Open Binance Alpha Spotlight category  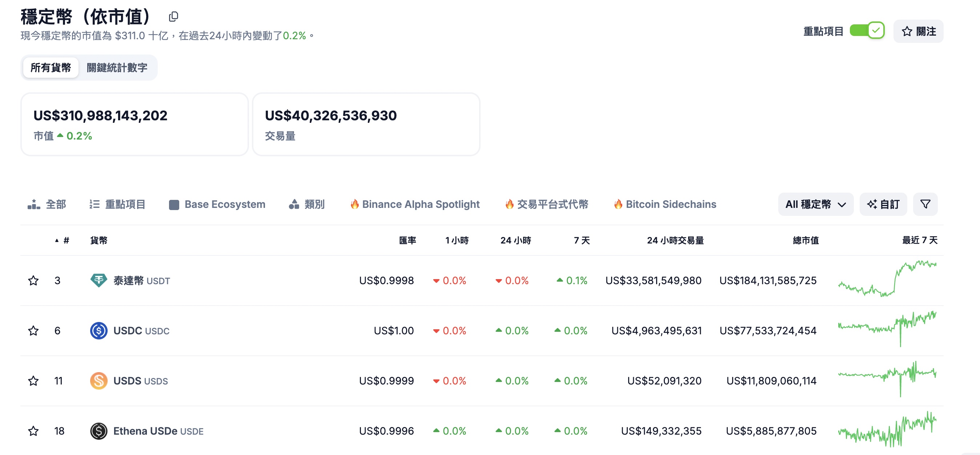tap(415, 204)
